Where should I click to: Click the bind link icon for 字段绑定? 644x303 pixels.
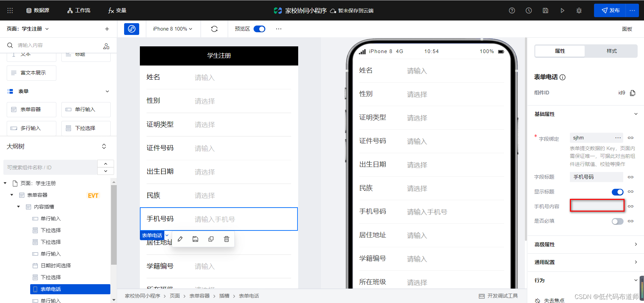[x=631, y=138]
